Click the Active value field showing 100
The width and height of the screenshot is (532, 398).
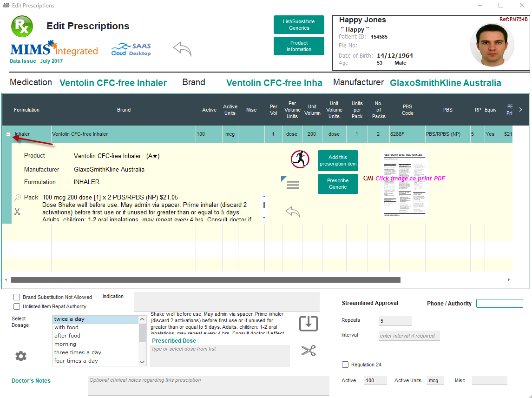coord(375,381)
